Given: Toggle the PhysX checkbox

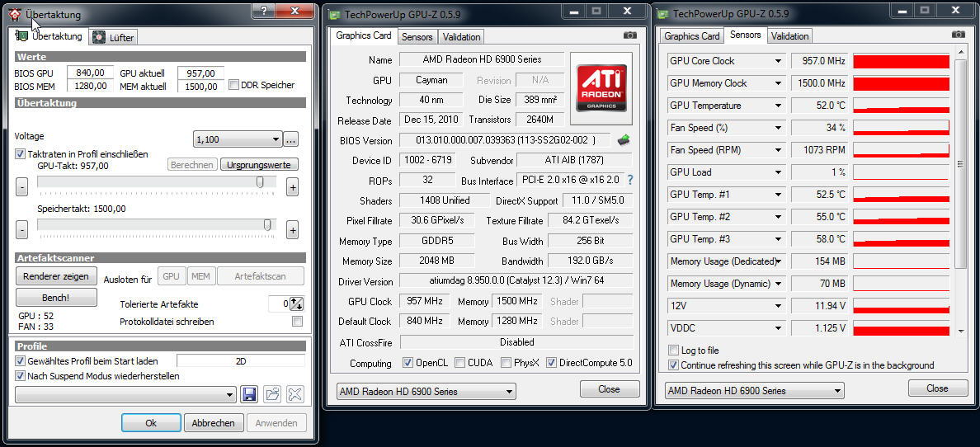Looking at the screenshot, I should (505, 363).
